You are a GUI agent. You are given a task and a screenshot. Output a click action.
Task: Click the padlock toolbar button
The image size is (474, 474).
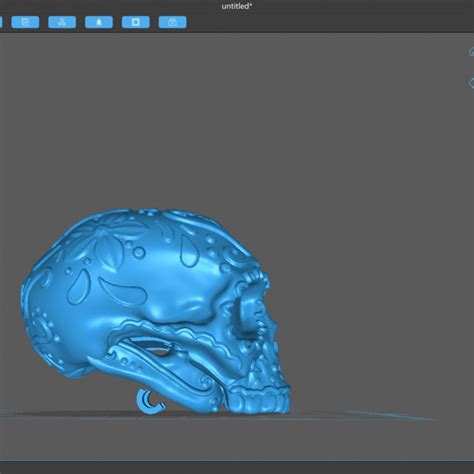173,22
